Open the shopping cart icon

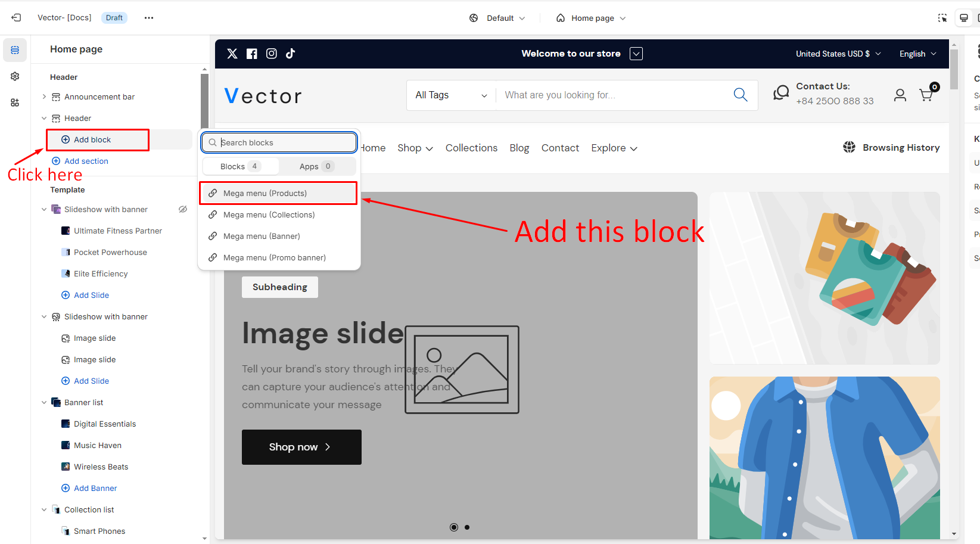926,95
